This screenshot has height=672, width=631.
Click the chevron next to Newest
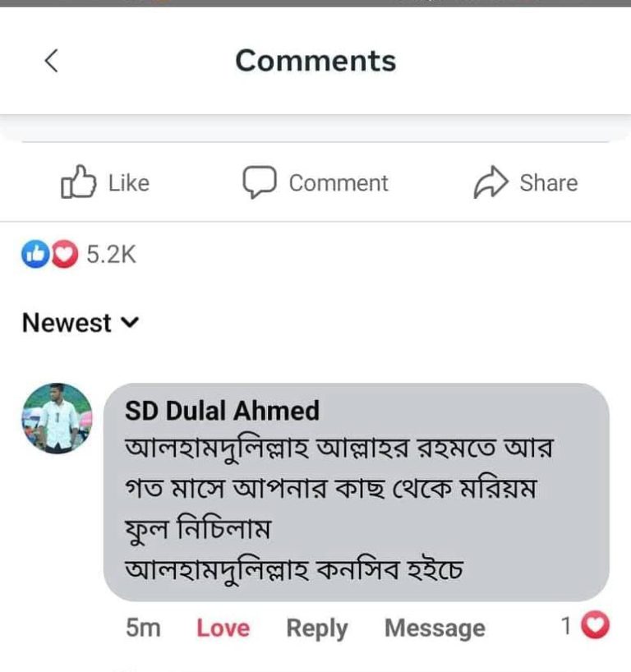pyautogui.click(x=130, y=323)
